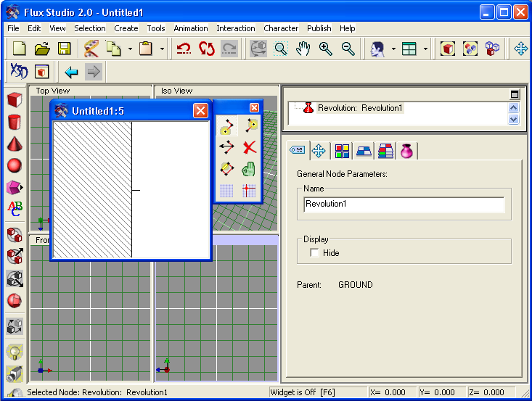This screenshot has width=532, height=401.
Task: Click the move point arrows tool in palette
Action: click(x=226, y=147)
